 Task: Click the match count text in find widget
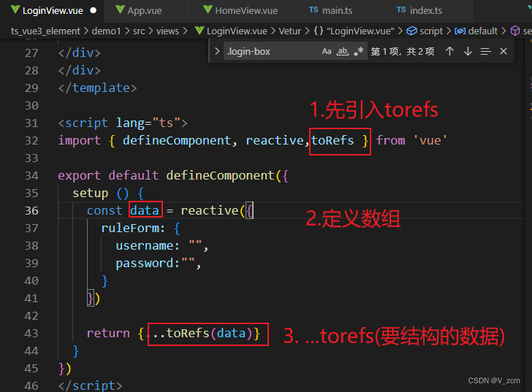click(x=403, y=52)
